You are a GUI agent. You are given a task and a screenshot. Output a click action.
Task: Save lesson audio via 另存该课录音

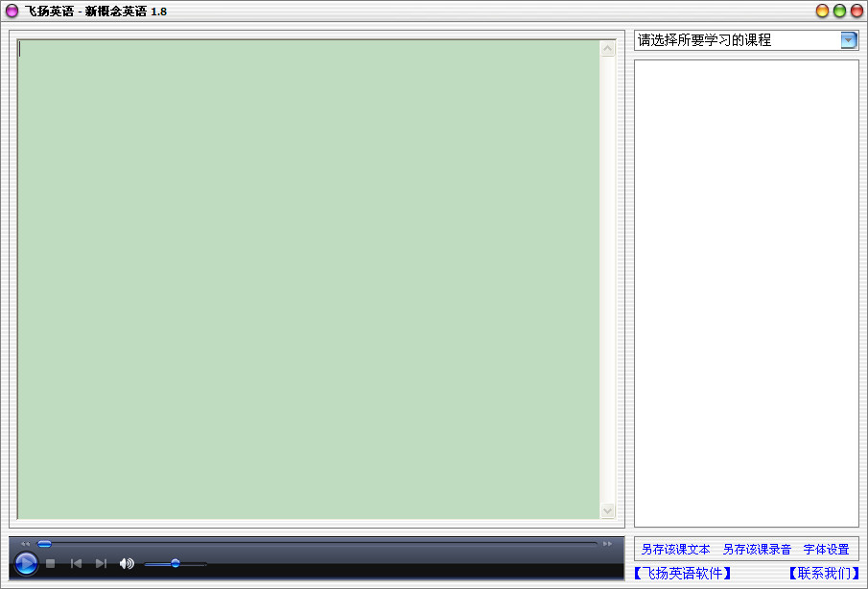pyautogui.click(x=757, y=549)
